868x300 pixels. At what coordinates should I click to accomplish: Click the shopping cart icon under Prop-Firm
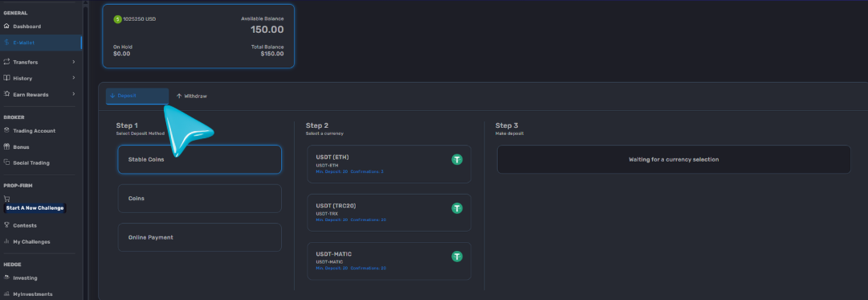(x=6, y=199)
